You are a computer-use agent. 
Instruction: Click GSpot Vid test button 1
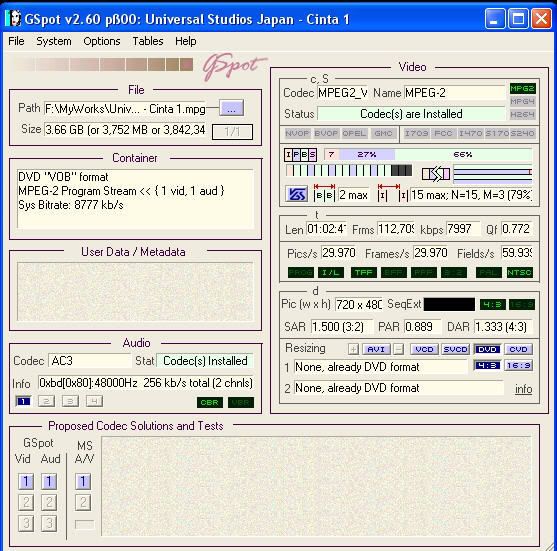coord(26,482)
